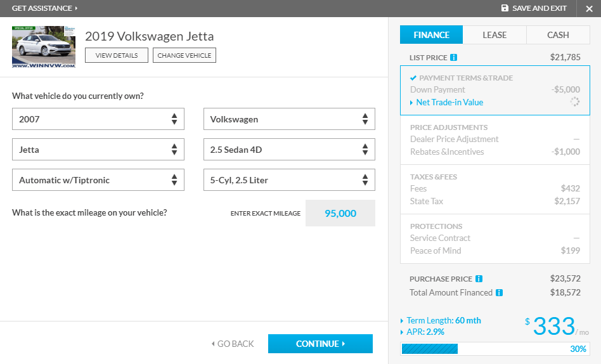The height and width of the screenshot is (364, 601).
Task: Click the 30% progress bar
Action: coord(495,349)
